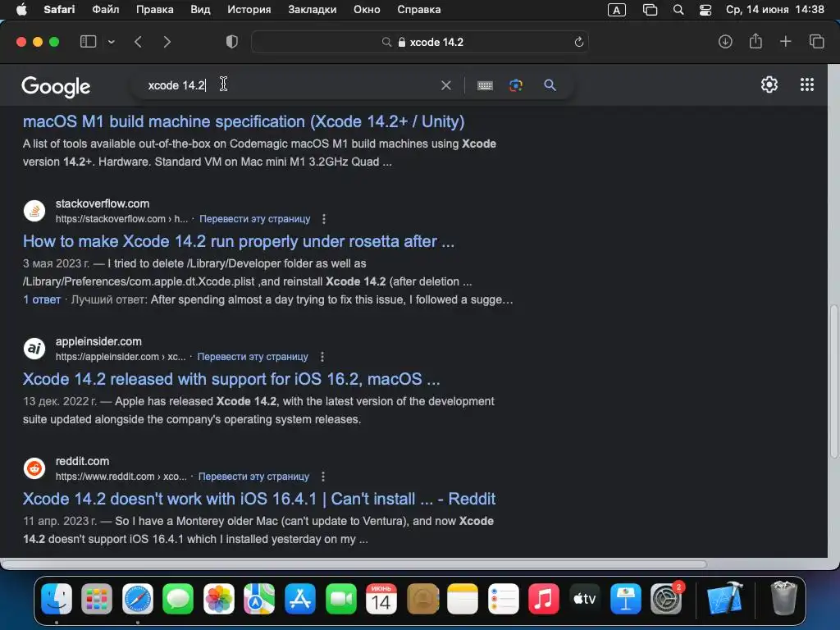The image size is (840, 630).
Task: Click the horizontal scrollbar at window bottom
Action: pyautogui.click(x=354, y=564)
